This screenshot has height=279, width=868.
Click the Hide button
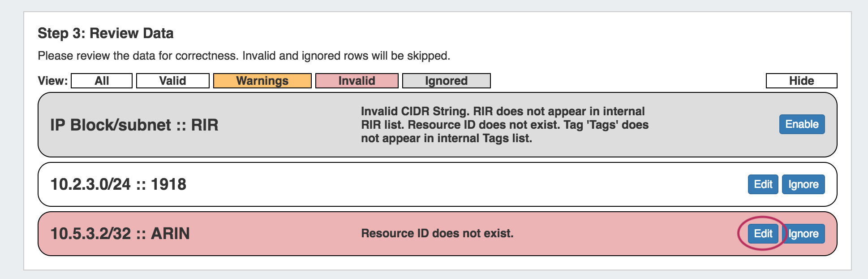pos(801,81)
